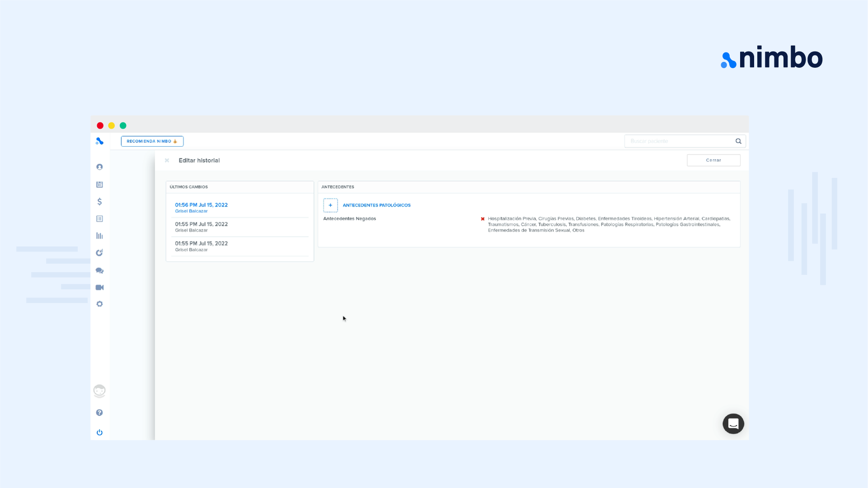The image size is (868, 488).
Task: Open the settings gear sidebar icon
Action: point(99,304)
